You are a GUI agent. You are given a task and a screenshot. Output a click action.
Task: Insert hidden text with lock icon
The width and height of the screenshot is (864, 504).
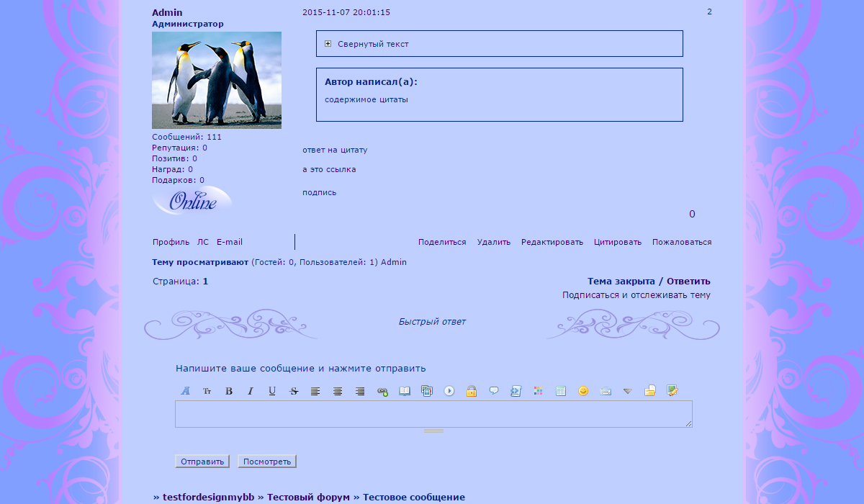pos(472,391)
